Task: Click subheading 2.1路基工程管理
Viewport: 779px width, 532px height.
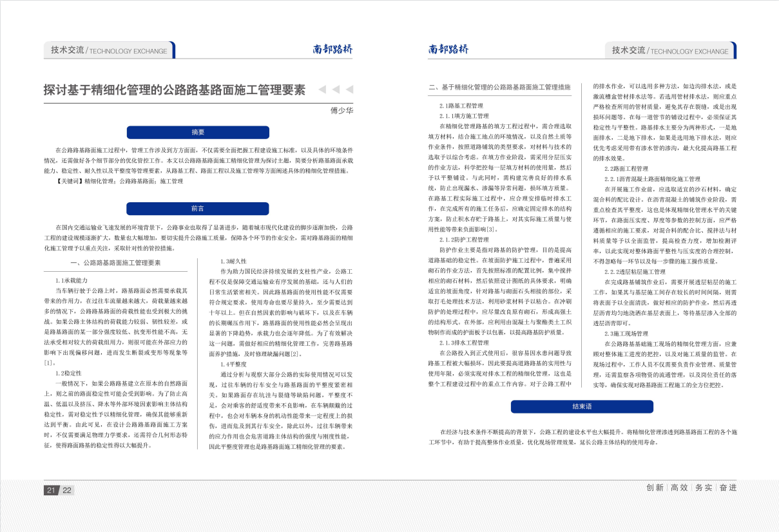Action: click(461, 106)
